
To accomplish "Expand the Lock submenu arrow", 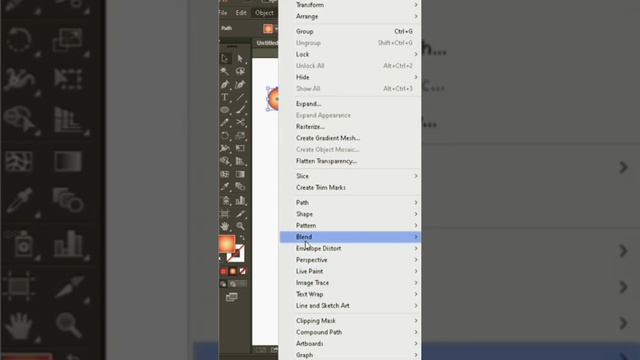I will coord(416,54).
